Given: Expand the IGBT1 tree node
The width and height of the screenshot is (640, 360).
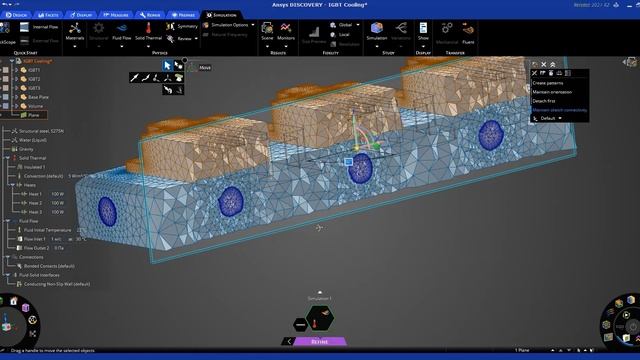Looking at the screenshot, I should coord(16,70).
